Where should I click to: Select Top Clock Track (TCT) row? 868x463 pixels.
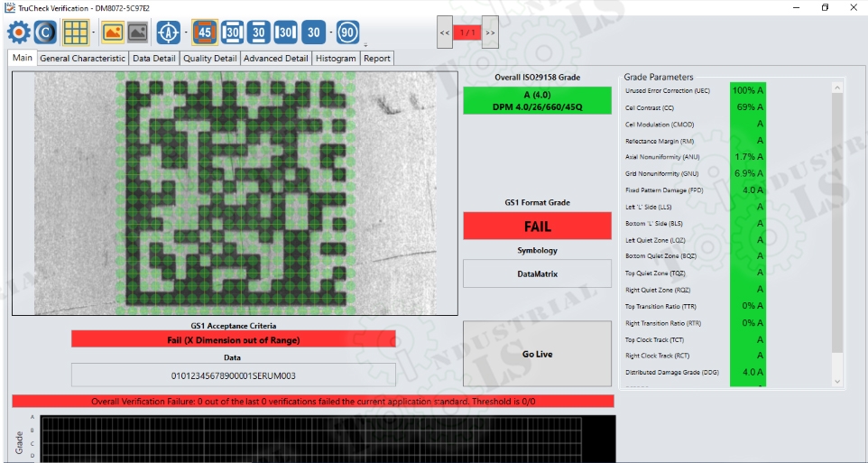point(695,339)
